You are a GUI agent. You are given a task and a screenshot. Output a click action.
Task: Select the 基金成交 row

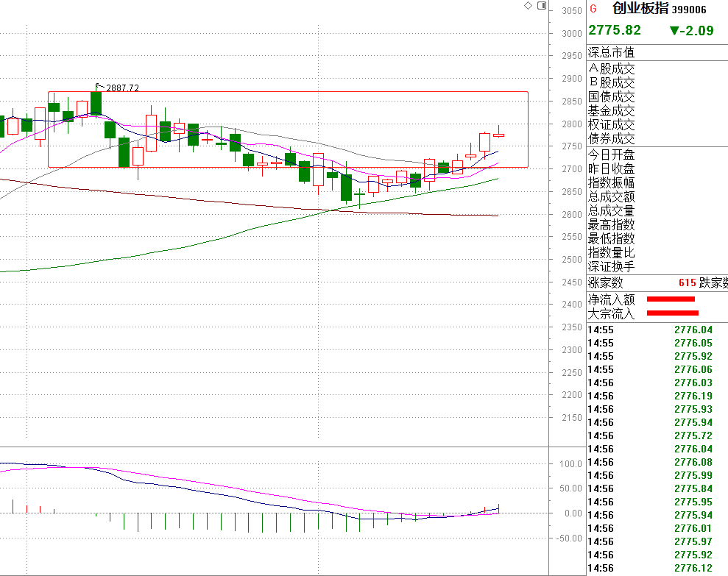pyautogui.click(x=657, y=110)
